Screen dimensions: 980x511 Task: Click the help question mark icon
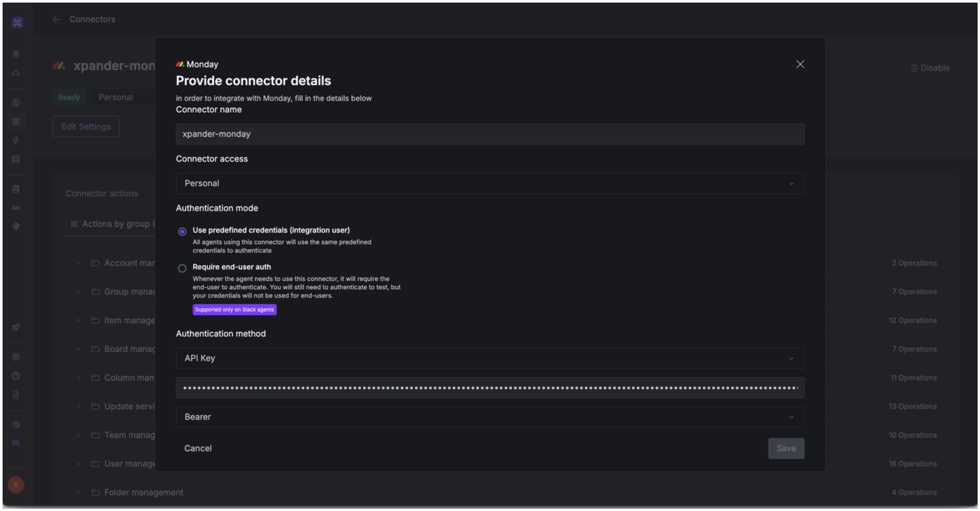[16, 376]
